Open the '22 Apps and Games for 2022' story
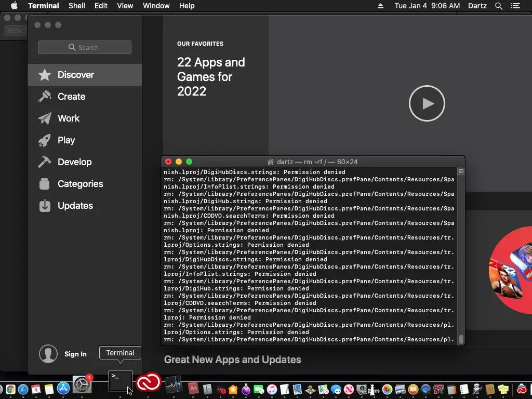The image size is (532, 399). (x=211, y=77)
